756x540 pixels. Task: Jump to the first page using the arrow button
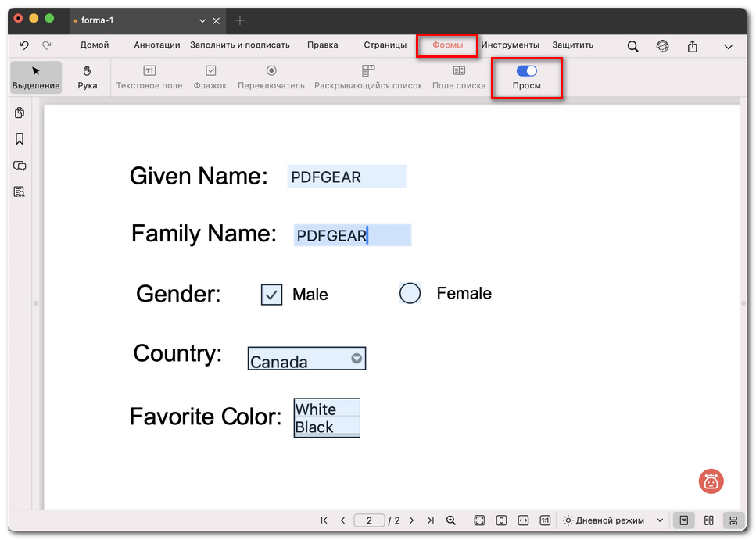[x=324, y=520]
